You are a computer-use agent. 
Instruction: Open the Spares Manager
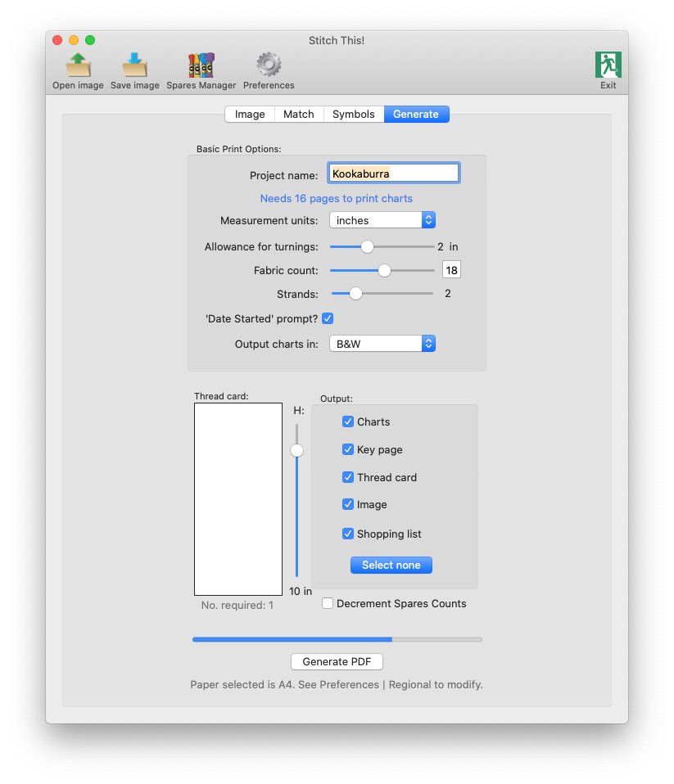click(x=201, y=65)
